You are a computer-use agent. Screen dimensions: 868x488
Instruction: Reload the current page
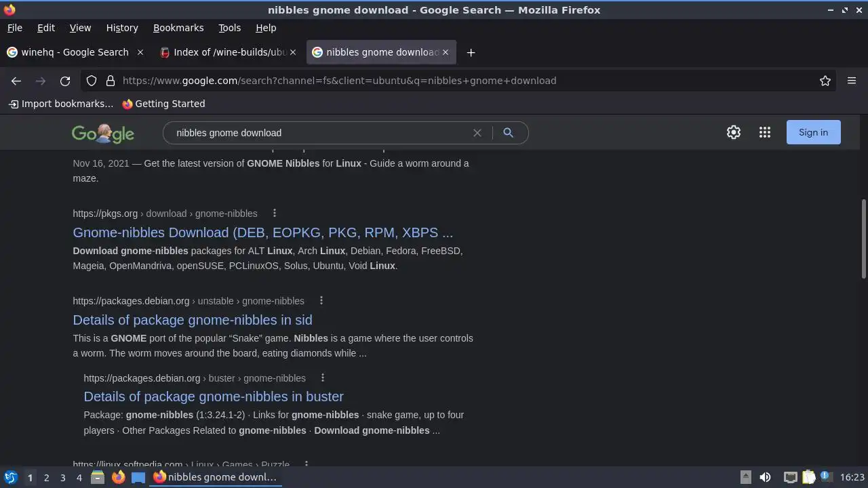coord(65,81)
